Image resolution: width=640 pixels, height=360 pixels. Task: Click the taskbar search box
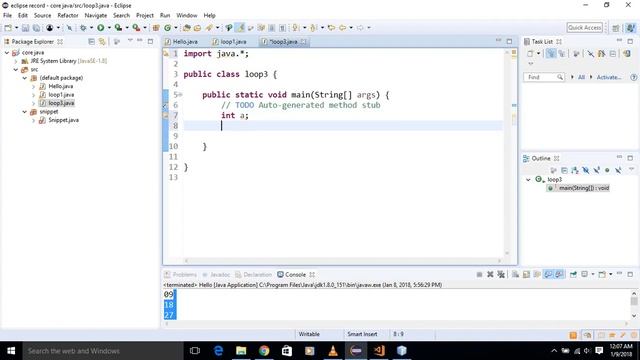(x=103, y=351)
